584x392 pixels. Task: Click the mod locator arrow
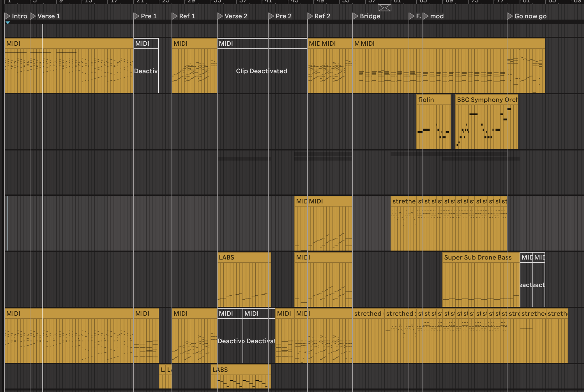coord(426,16)
